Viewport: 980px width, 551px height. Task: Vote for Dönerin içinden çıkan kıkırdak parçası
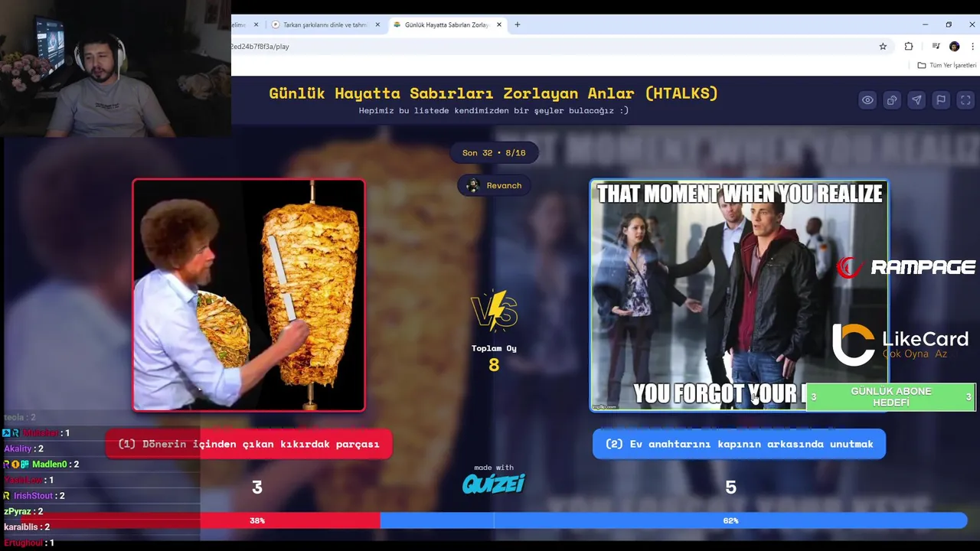(249, 444)
